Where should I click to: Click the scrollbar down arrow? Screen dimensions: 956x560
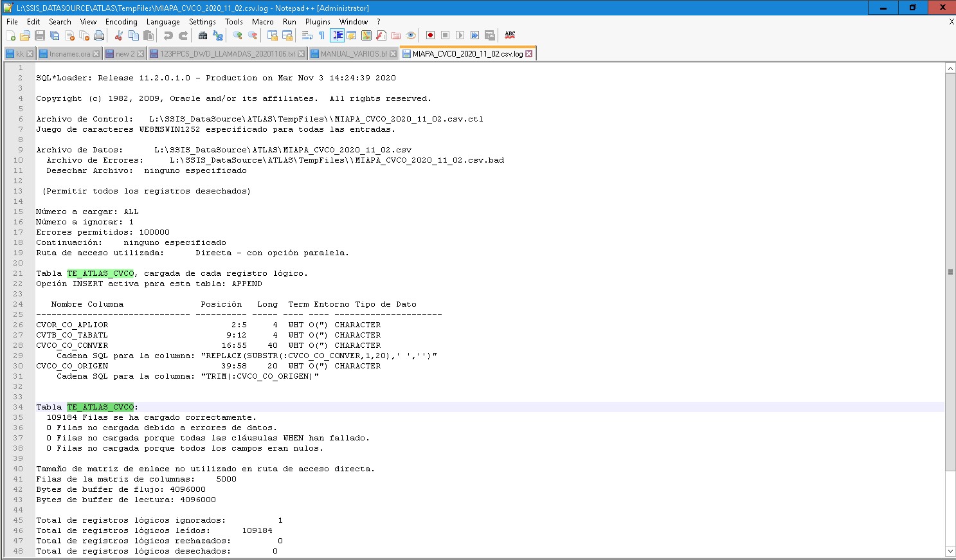click(950, 552)
